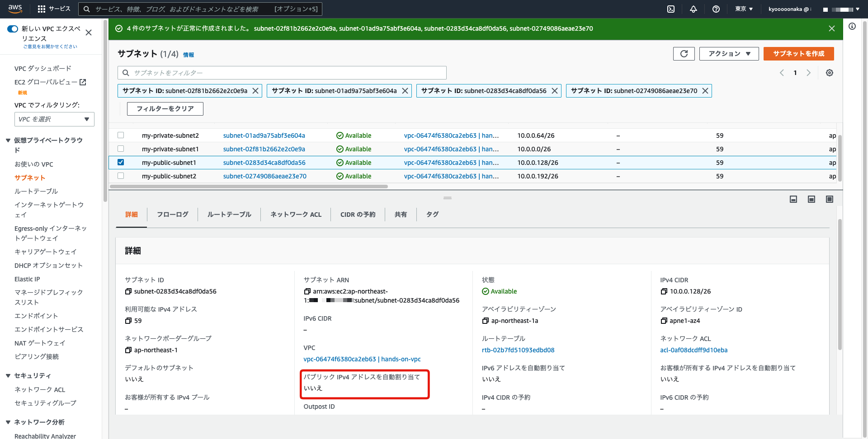This screenshot has height=439, width=868.
Task: Copy the available IPv4 address count
Action: pos(128,321)
